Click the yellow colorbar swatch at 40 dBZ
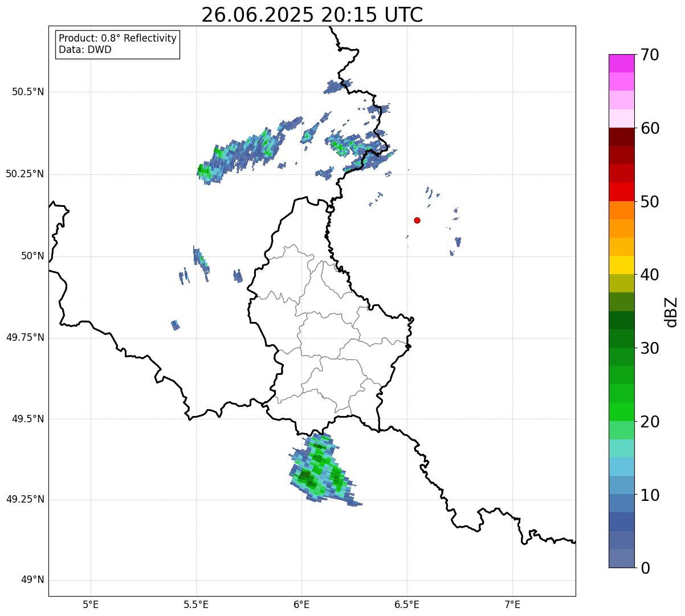The image size is (685, 616). (x=621, y=265)
